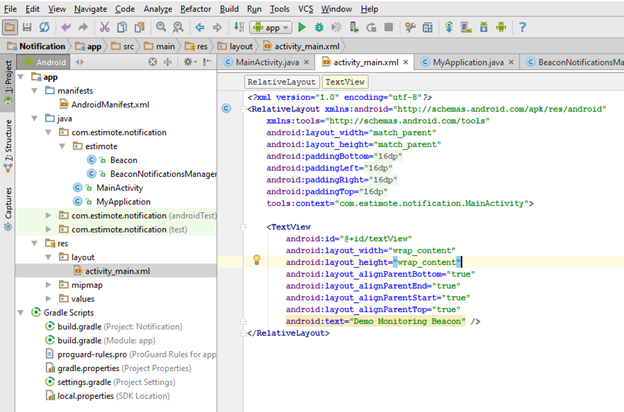This screenshot has width=624, height=412.
Task: Click the Copy icon in toolbar
Action: (122, 27)
